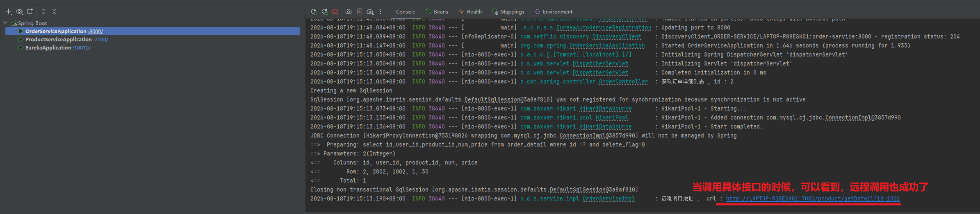Click the 'Preparing: select id,user_id' SQL line

click(x=478, y=145)
